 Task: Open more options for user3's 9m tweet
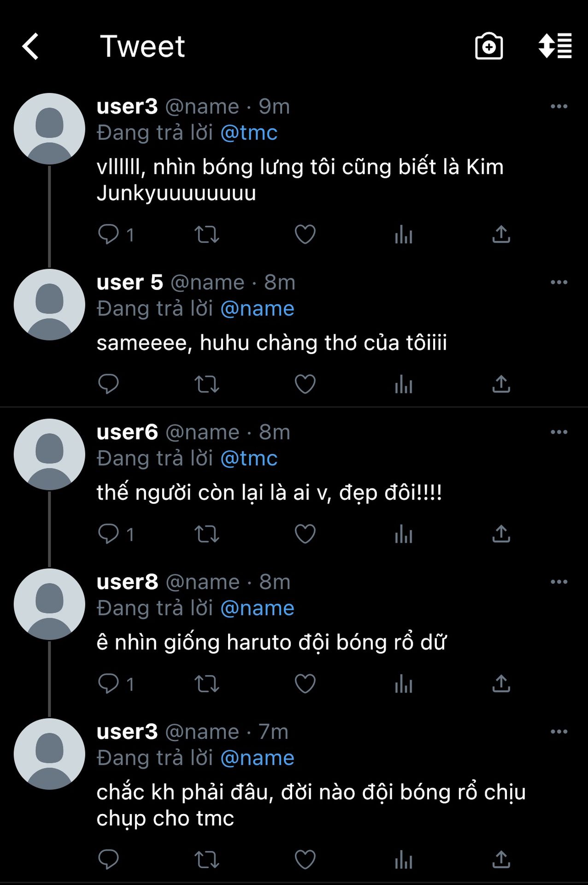point(559,106)
